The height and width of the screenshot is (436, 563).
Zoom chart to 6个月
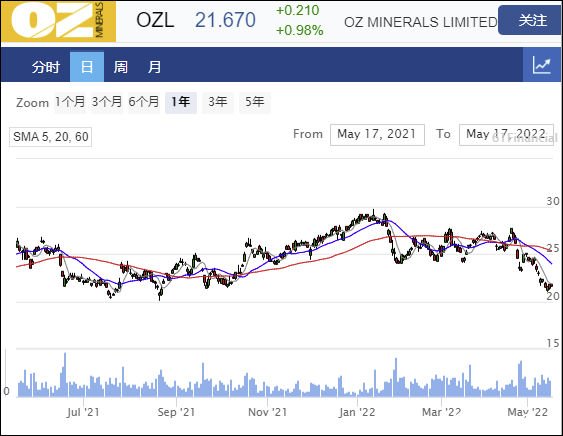pos(144,102)
